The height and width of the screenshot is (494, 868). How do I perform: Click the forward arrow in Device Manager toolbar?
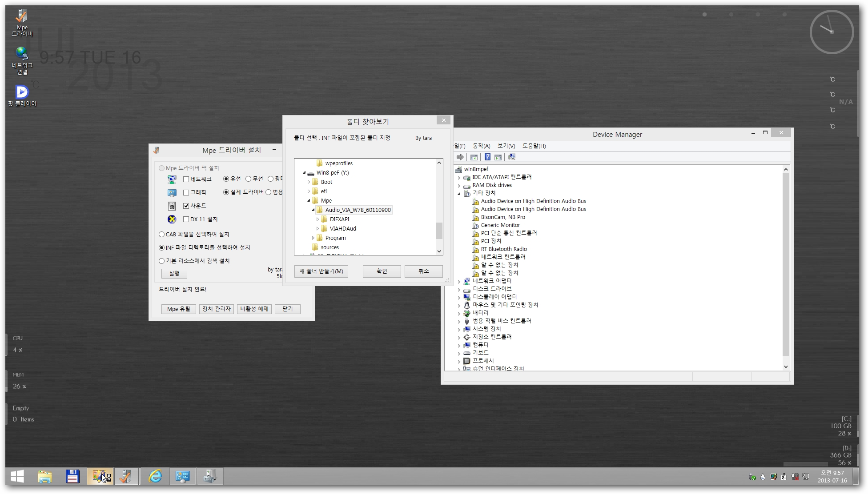(460, 157)
